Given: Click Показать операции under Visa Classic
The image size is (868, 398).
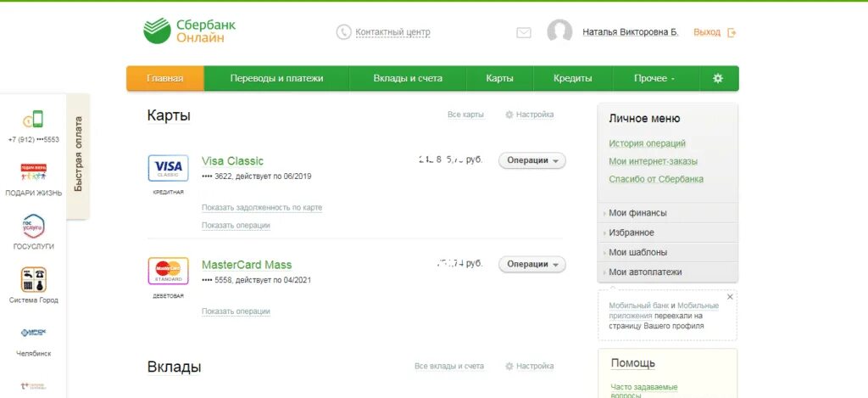Looking at the screenshot, I should point(236,226).
